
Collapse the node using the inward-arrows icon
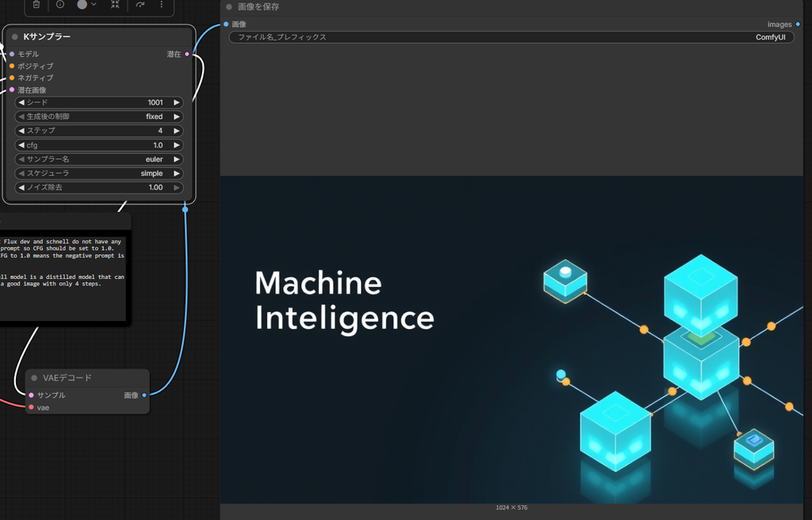pos(115,4)
